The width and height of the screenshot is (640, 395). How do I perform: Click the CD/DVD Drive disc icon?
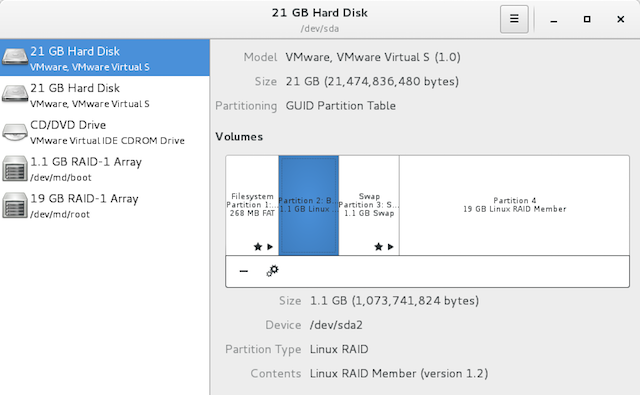tap(15, 132)
